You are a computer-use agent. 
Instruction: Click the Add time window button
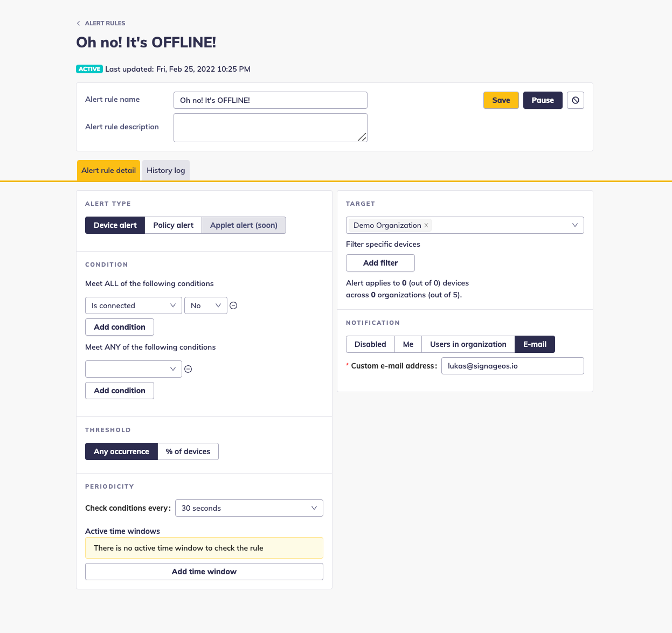tap(204, 572)
